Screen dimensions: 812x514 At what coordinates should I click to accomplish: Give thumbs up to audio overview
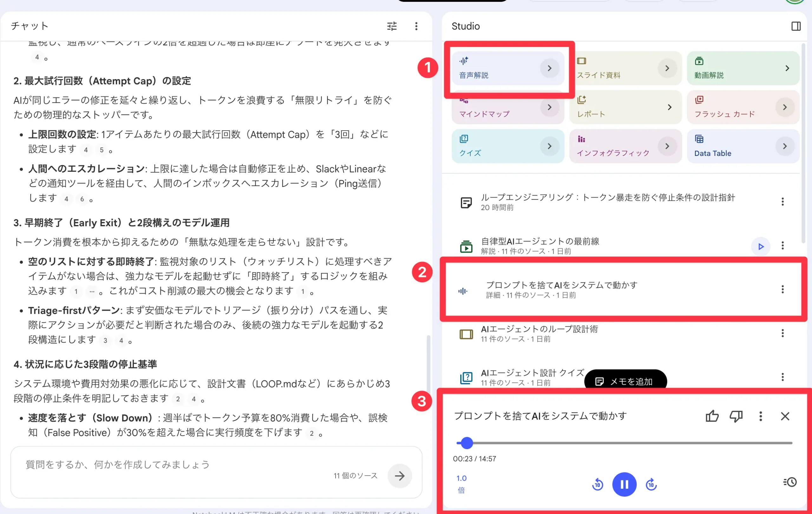point(712,416)
